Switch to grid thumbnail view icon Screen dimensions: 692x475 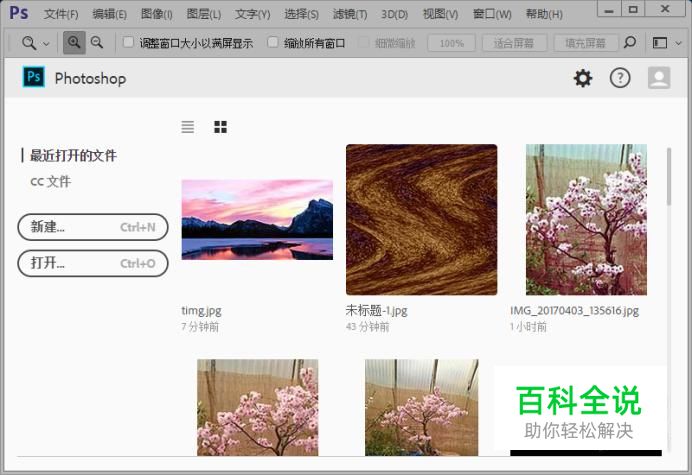tap(220, 127)
